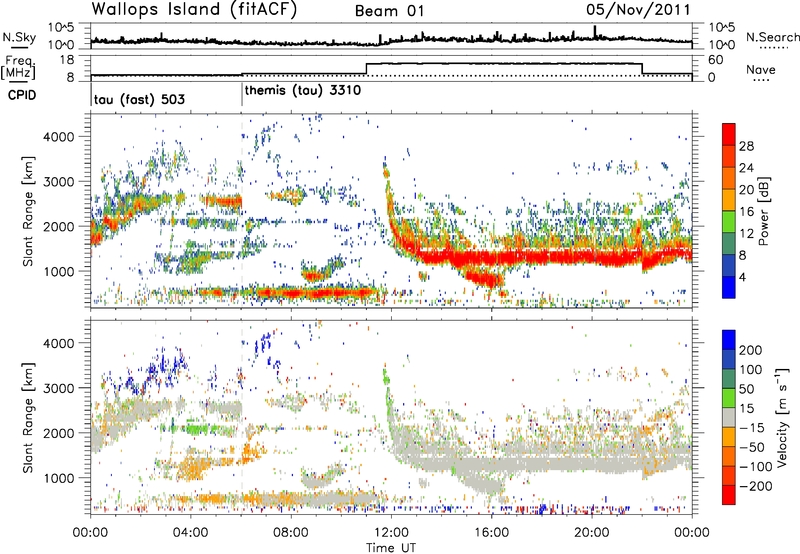Click the "20:00" time axis tick label

click(x=591, y=532)
